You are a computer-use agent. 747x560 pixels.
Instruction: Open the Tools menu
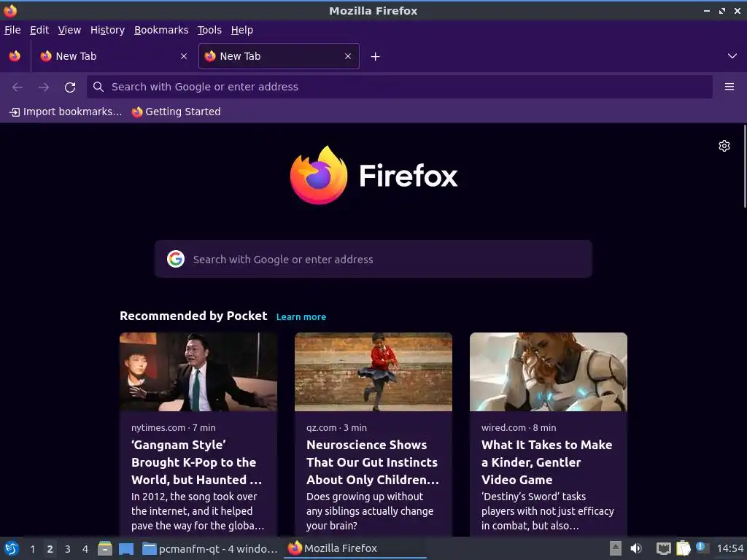click(x=209, y=30)
